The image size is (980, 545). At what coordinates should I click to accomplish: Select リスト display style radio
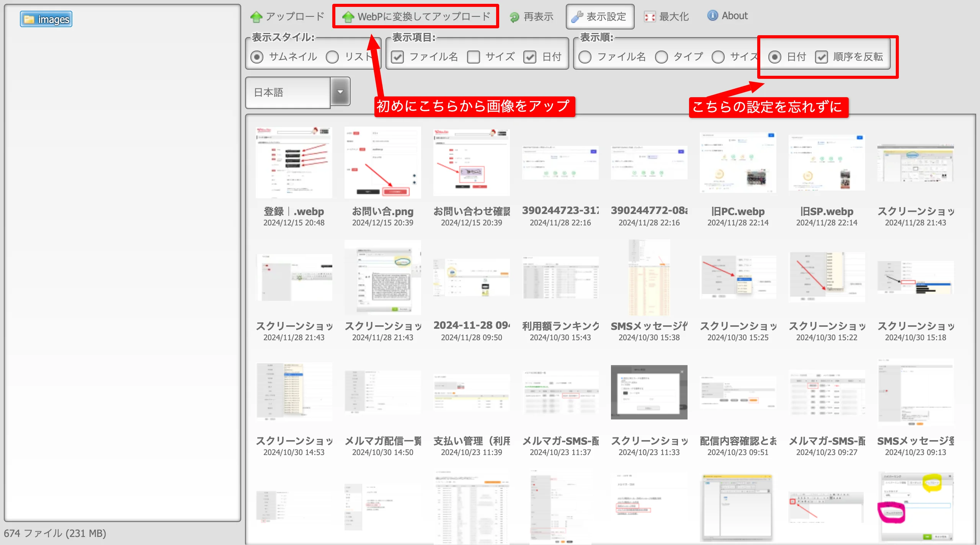pos(332,57)
